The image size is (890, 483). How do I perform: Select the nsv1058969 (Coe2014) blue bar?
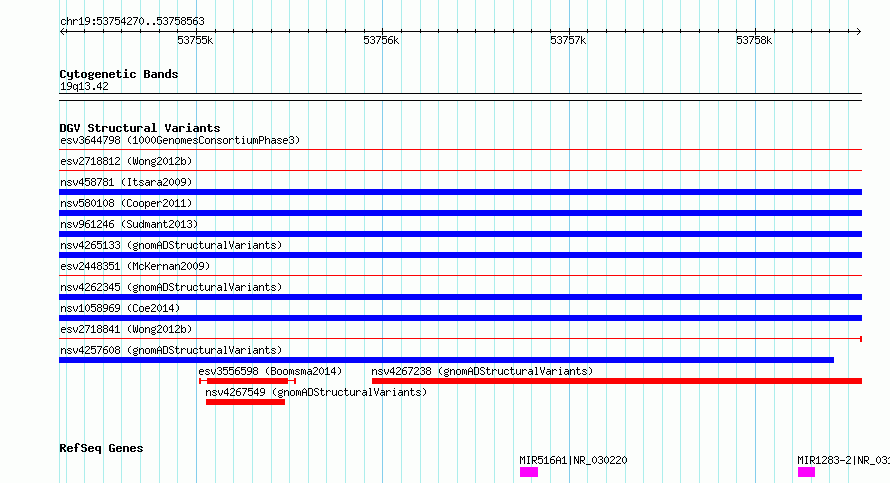click(460, 318)
